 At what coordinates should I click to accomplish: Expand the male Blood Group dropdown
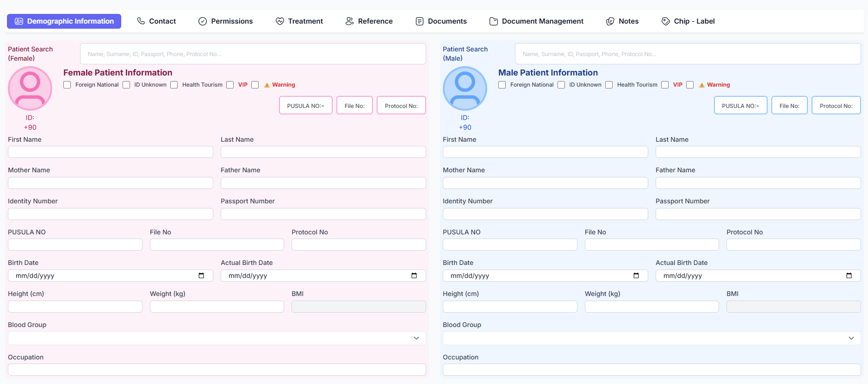pos(652,338)
